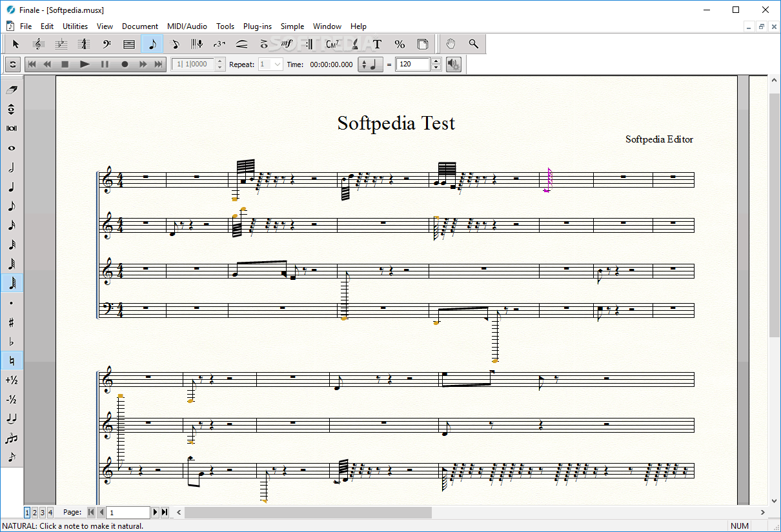Toggle the 32nd note duration
This screenshot has height=532, width=781.
12,245
